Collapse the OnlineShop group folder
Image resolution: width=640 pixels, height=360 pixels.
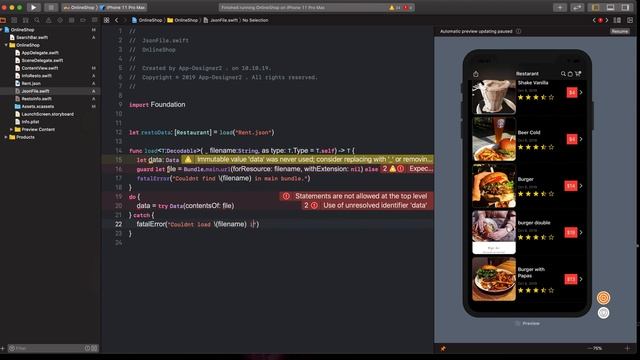6,45
